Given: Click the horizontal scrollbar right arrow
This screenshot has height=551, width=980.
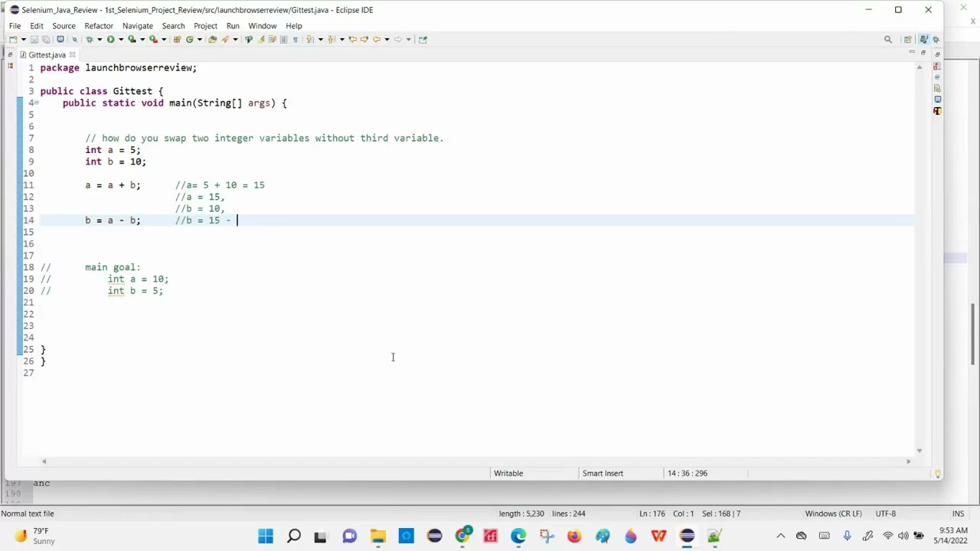Looking at the screenshot, I should 909,461.
